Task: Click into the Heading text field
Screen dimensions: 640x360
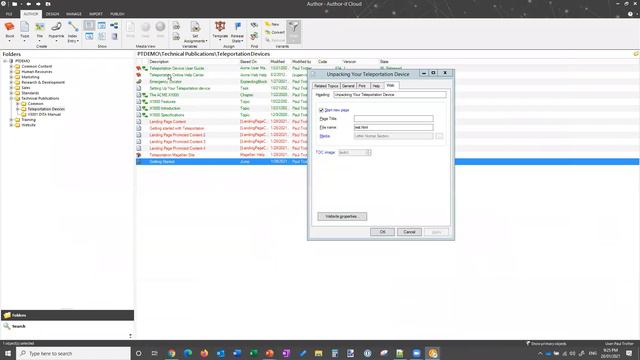Action: [390, 94]
